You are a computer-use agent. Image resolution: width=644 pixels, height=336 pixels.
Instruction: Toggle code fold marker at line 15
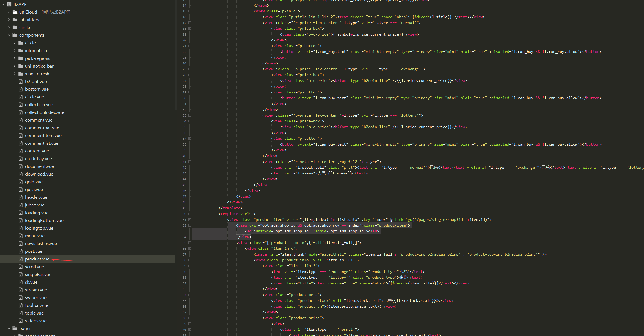click(190, 11)
